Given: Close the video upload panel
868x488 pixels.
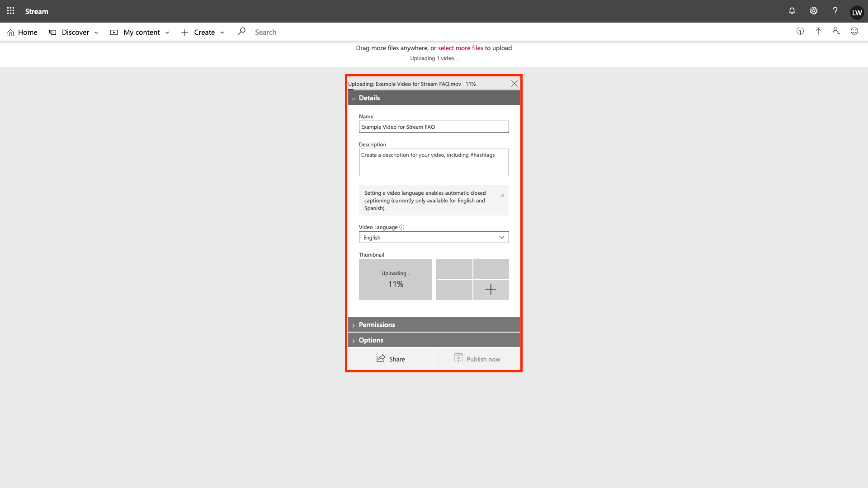Looking at the screenshot, I should tap(514, 84).
